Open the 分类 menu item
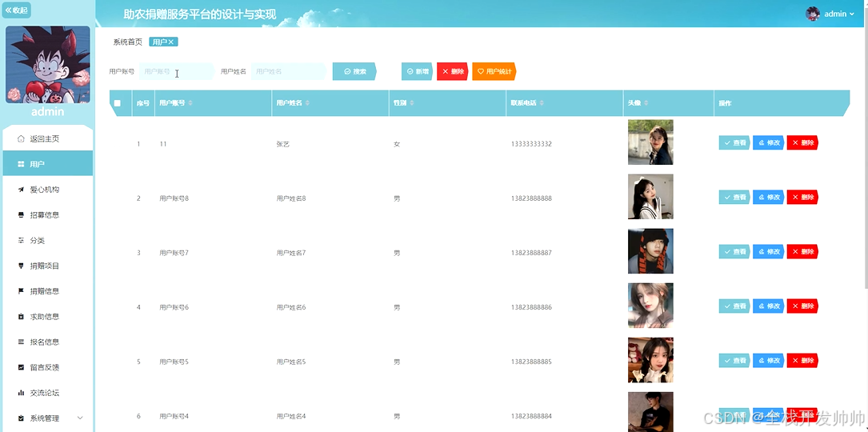 click(x=48, y=240)
